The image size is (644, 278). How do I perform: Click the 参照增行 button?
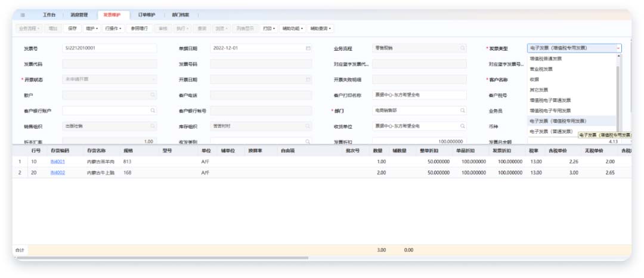coord(139,29)
